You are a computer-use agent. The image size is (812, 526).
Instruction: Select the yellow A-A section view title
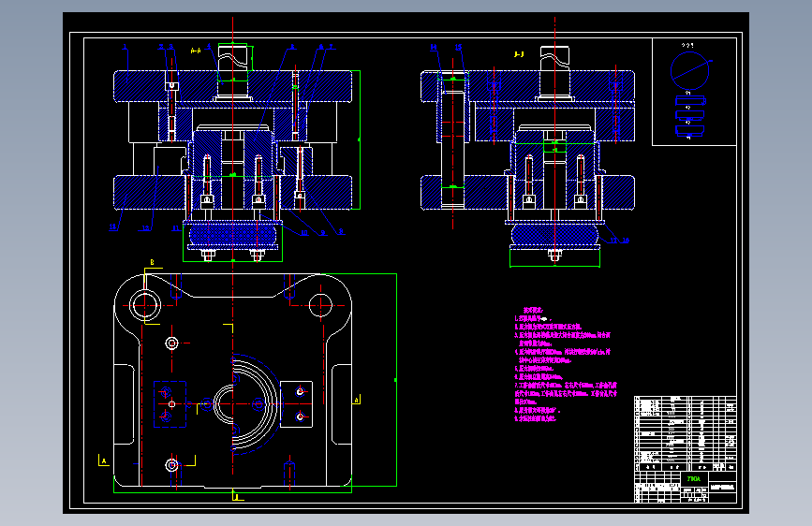196,51
